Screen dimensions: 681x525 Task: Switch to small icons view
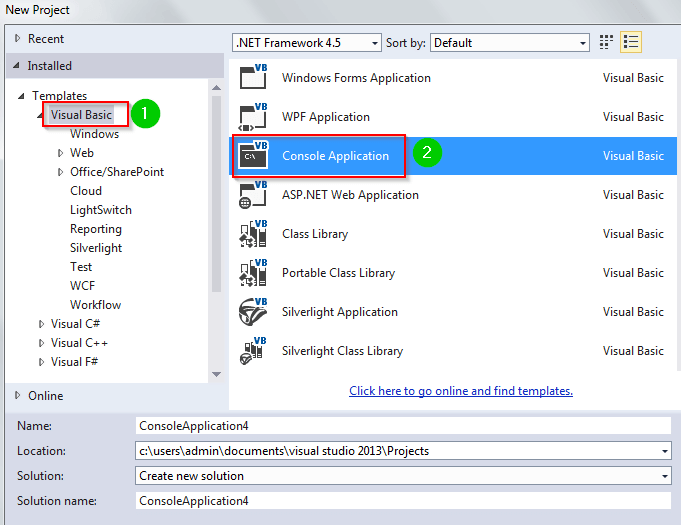pyautogui.click(x=606, y=42)
